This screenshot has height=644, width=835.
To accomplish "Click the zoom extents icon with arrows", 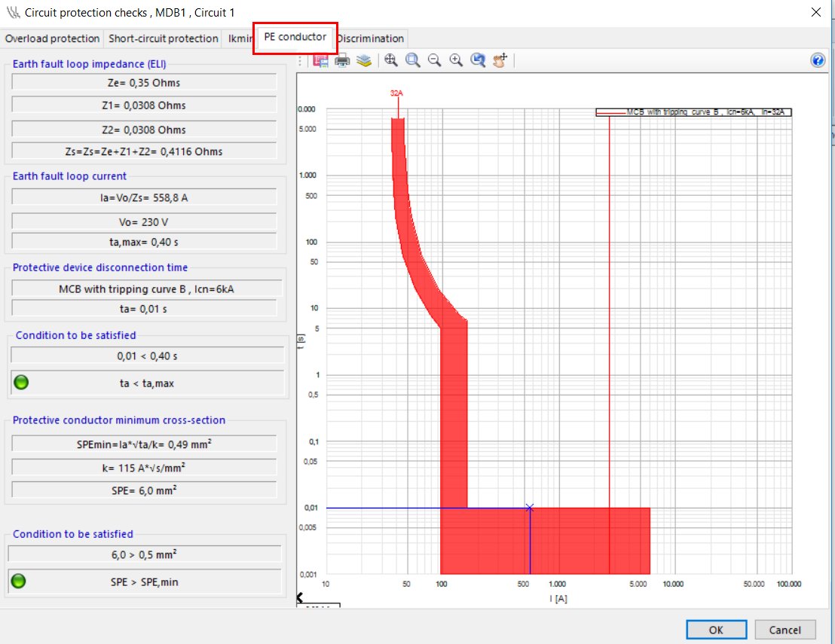I will (390, 61).
